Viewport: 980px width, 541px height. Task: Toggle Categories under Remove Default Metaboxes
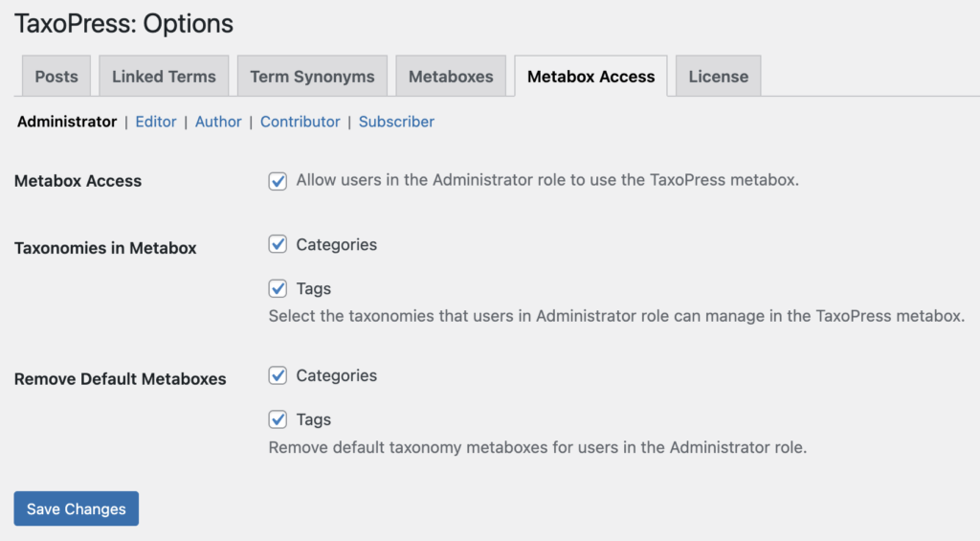click(278, 375)
